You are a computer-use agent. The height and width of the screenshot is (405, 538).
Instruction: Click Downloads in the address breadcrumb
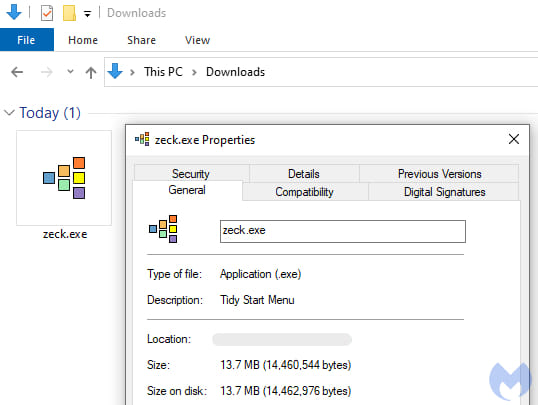point(235,72)
